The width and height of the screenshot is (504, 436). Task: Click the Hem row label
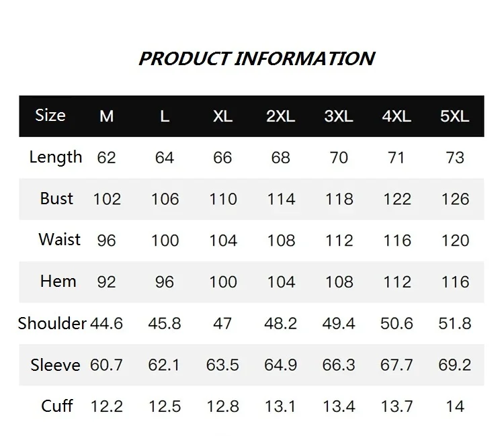tap(58, 281)
